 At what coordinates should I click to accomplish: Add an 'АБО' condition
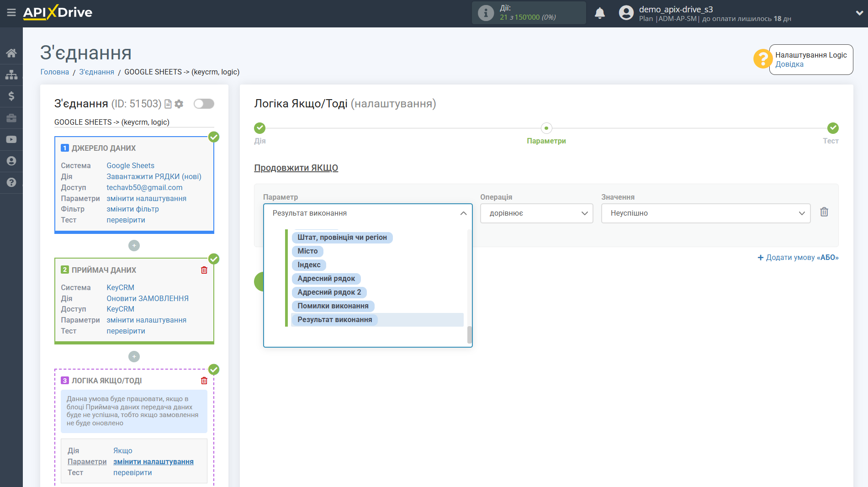798,258
